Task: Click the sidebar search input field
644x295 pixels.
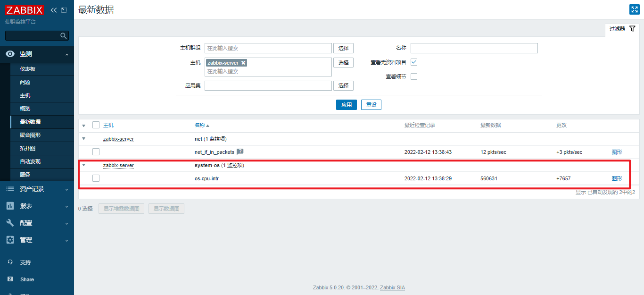Action: click(33, 35)
